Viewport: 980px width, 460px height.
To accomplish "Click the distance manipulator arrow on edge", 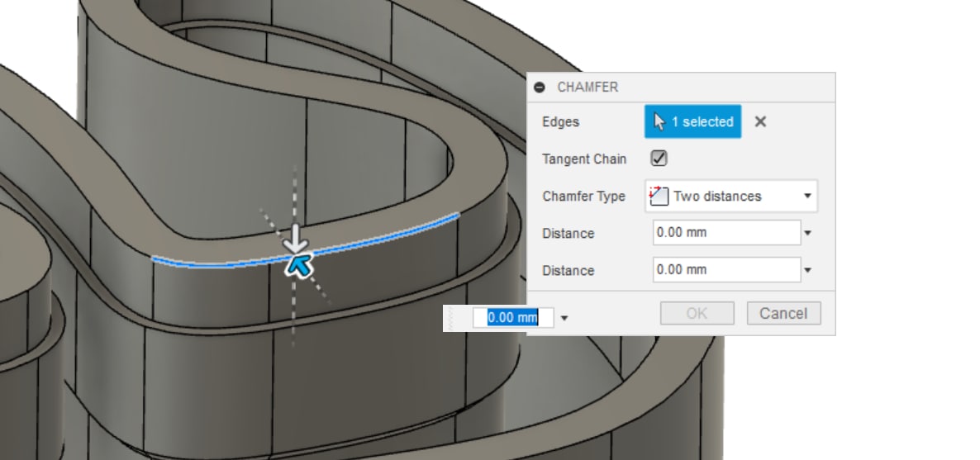I will click(297, 239).
